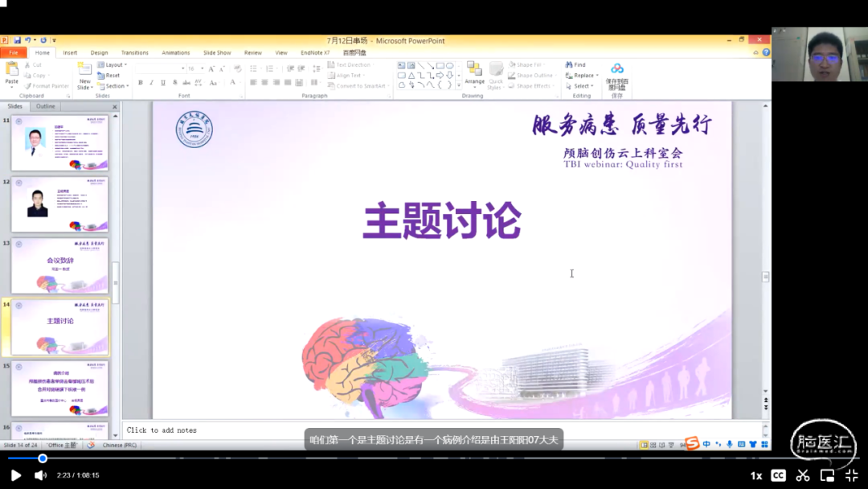Screen dimensions: 868x489
Task: Expand the shapes gallery More arrow
Action: (x=459, y=85)
